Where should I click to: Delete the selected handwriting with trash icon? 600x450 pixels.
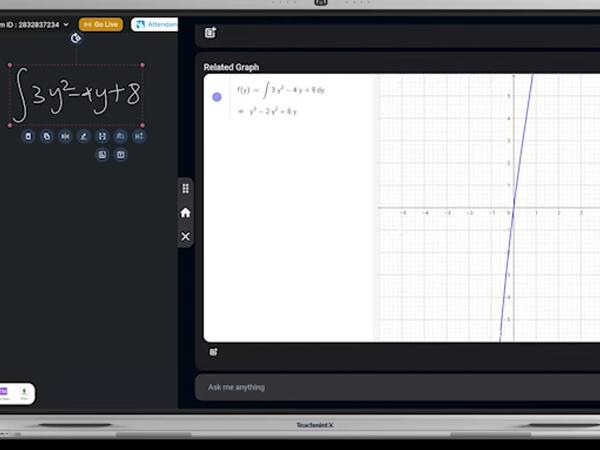point(28,136)
